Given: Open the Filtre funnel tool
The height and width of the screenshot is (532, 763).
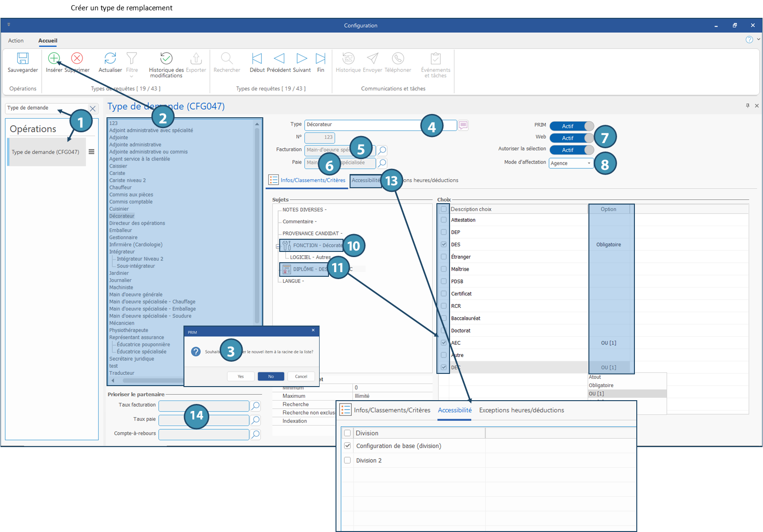Looking at the screenshot, I should (x=132, y=58).
